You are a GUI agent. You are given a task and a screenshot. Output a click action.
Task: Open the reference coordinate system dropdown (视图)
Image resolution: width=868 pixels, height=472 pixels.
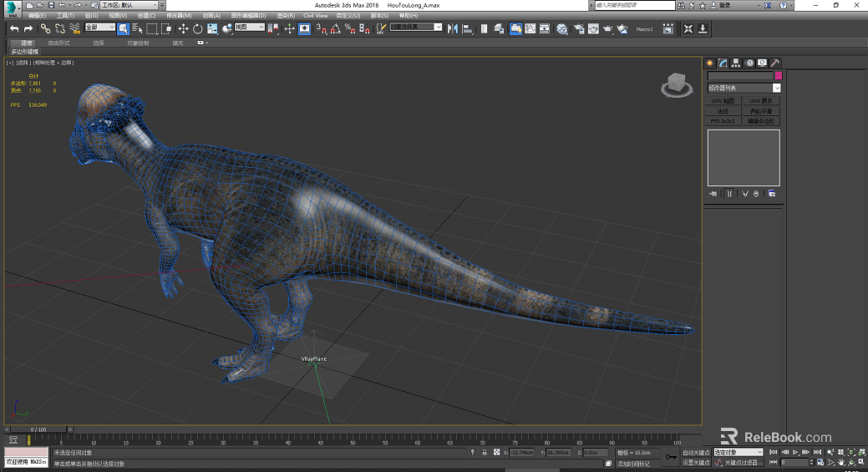pos(249,27)
